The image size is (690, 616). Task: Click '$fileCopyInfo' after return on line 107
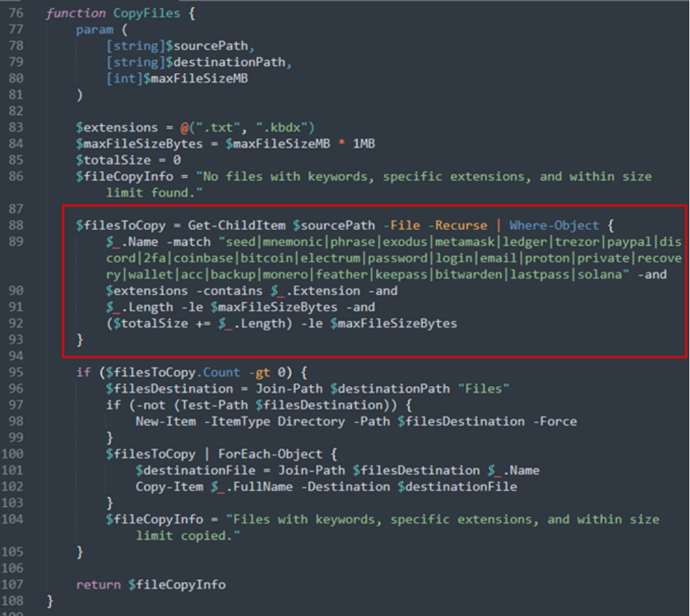176,585
